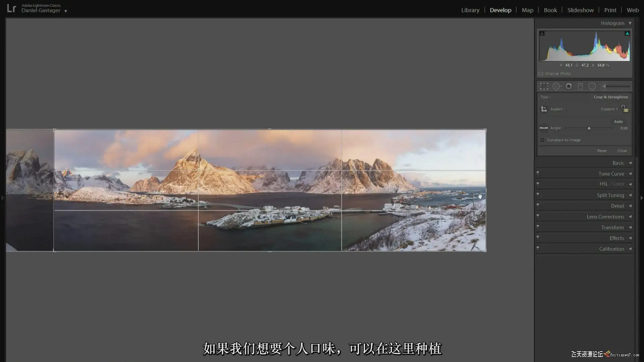This screenshot has width=644, height=362.
Task: Expand the Lens Corrections panel
Action: 605,217
